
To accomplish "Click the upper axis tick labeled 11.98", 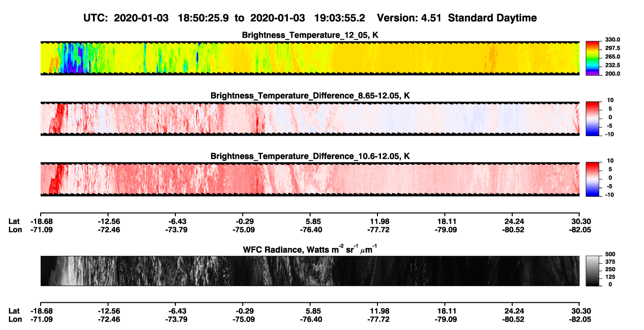I will pos(378,221).
